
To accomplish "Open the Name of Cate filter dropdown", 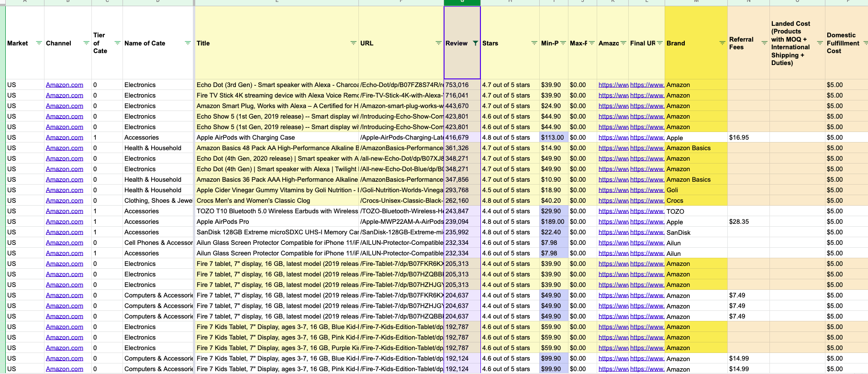I will tap(188, 43).
